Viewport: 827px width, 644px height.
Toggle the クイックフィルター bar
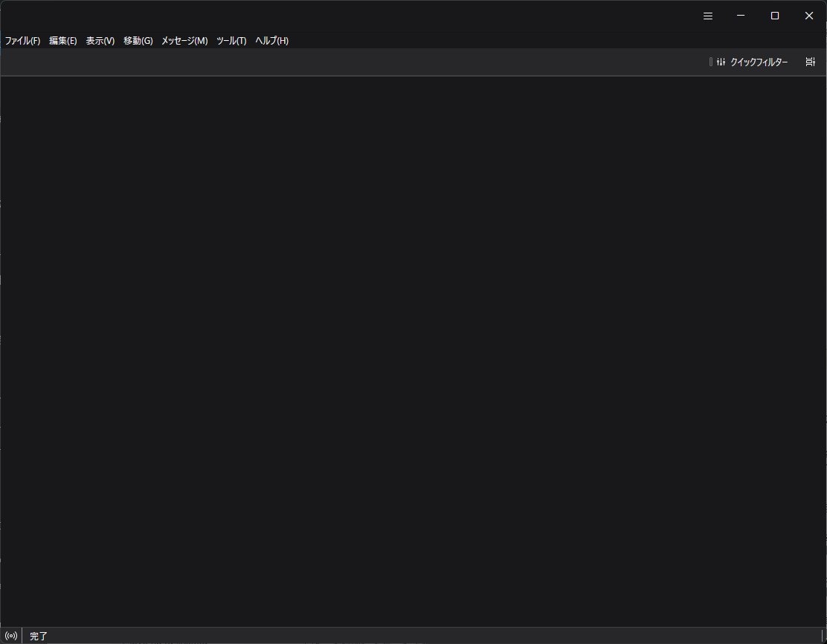pyautogui.click(x=752, y=62)
